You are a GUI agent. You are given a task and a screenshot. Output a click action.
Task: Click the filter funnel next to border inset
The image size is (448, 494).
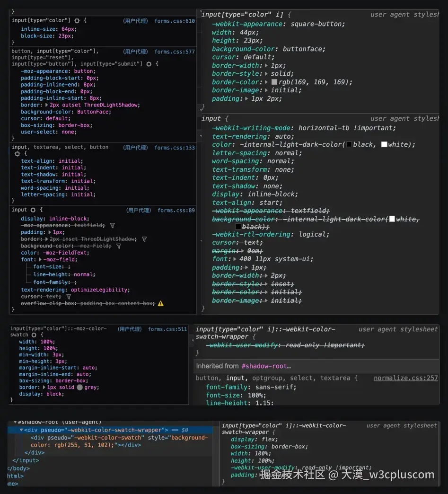click(x=144, y=239)
